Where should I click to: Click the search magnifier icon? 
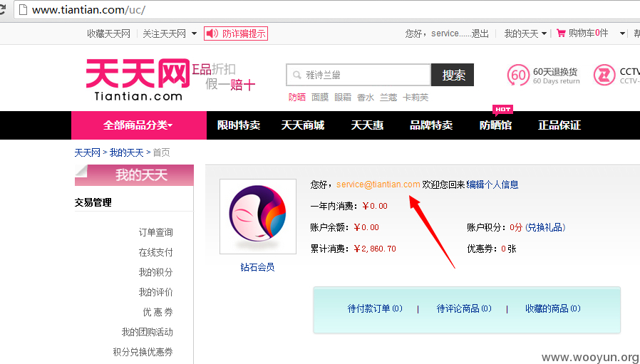tap(296, 75)
